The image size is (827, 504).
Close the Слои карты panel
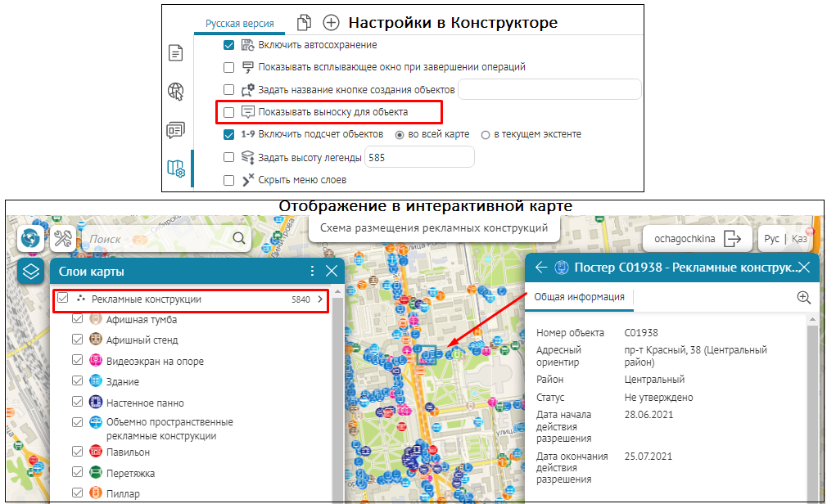pyautogui.click(x=332, y=272)
